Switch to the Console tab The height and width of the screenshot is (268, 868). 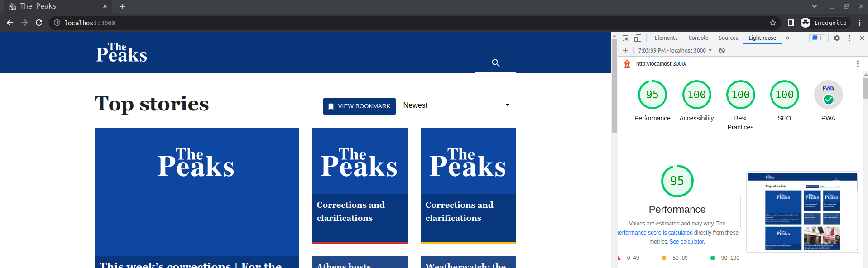698,38
